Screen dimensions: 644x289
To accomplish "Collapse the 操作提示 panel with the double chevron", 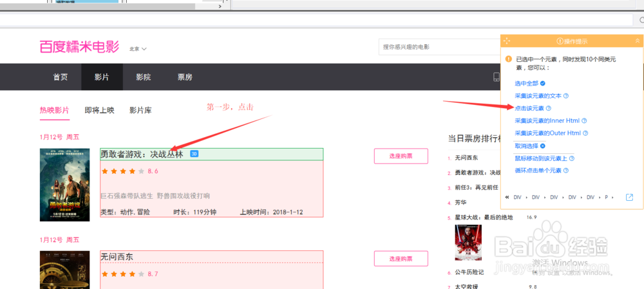I will pyautogui.click(x=637, y=41).
